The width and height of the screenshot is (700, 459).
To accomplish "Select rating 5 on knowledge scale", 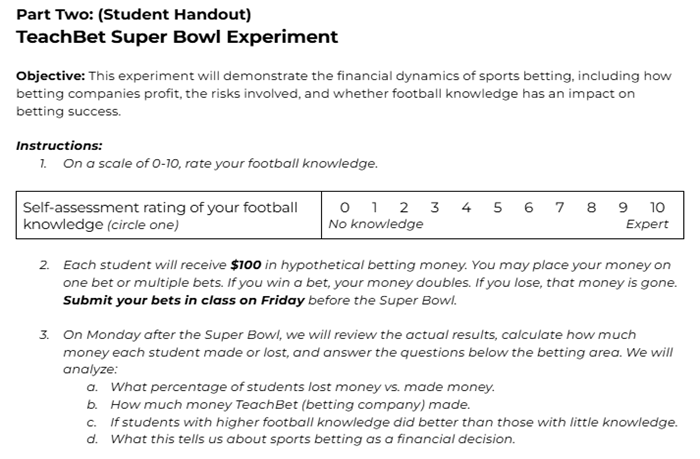I will click(497, 207).
